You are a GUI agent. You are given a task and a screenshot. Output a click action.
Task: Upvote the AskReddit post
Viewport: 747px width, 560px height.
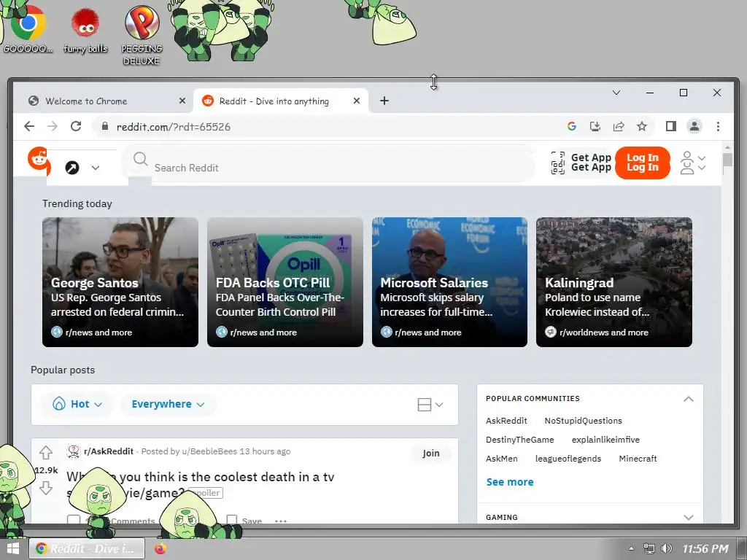tap(46, 452)
